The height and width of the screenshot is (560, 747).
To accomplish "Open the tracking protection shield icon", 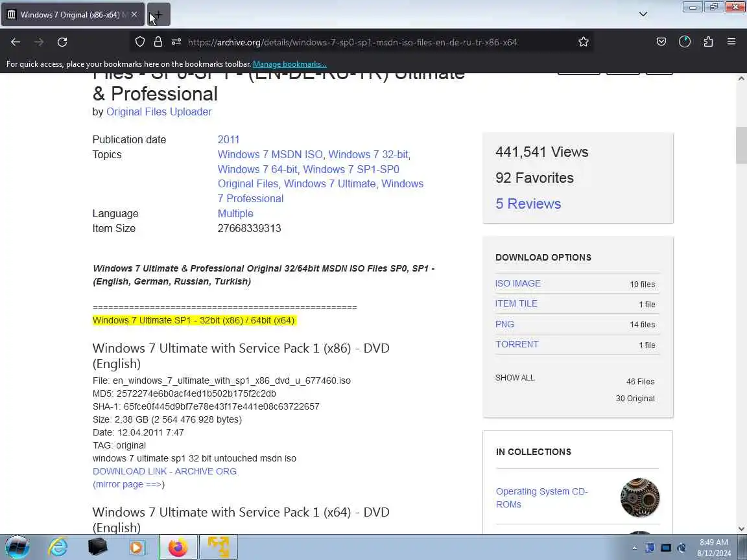I will click(139, 42).
